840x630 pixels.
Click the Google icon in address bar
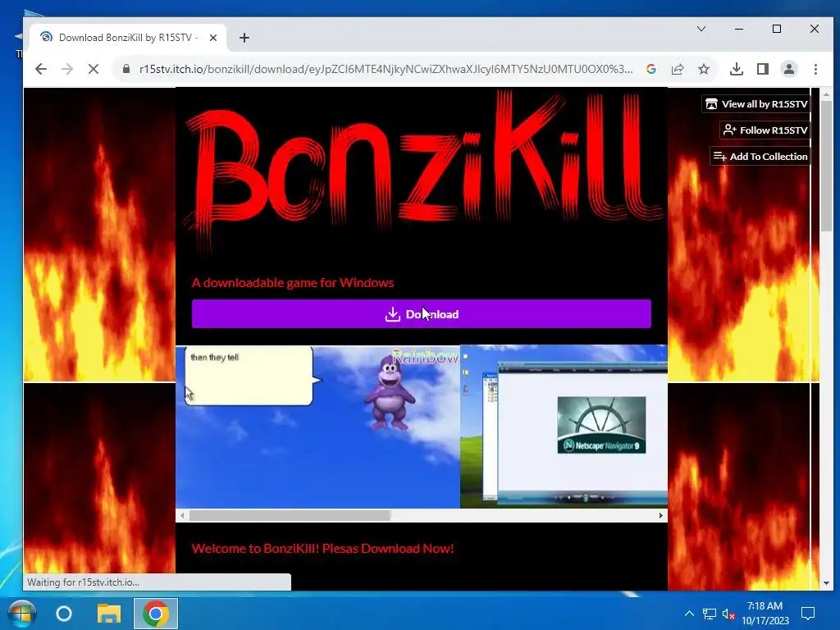coord(651,69)
